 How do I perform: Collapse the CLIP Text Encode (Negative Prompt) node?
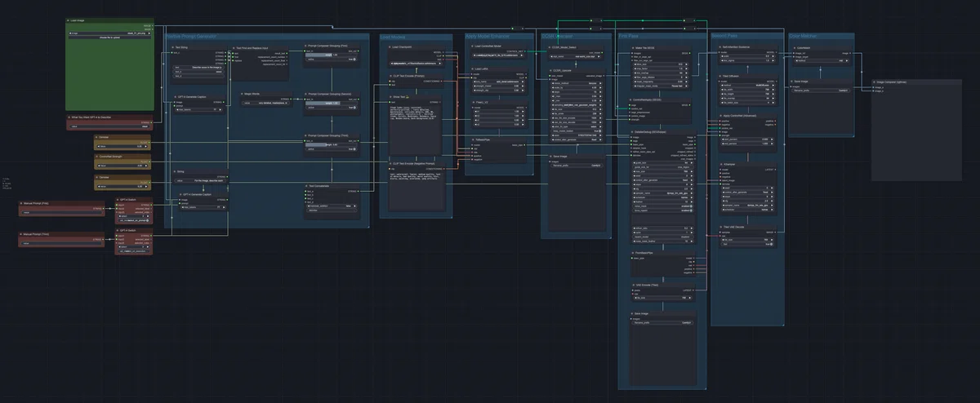click(x=390, y=163)
